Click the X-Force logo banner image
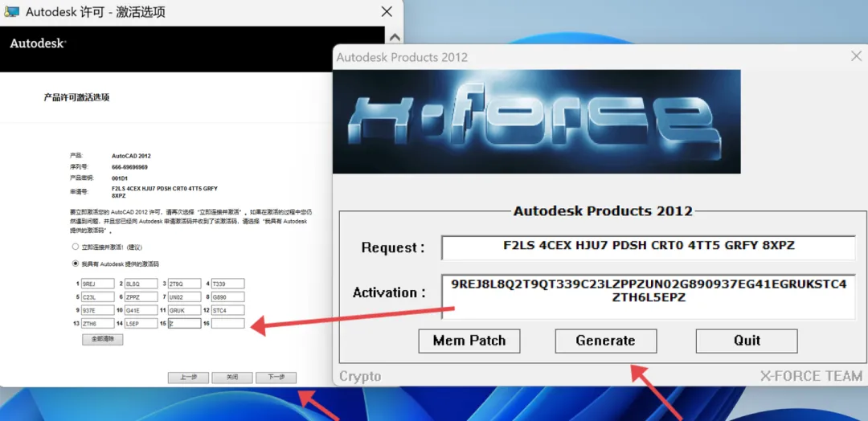 (x=536, y=121)
